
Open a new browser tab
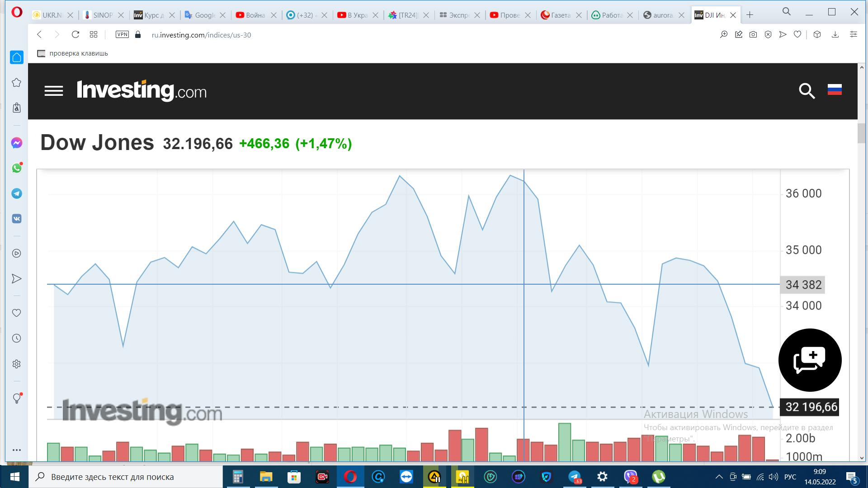coord(750,15)
